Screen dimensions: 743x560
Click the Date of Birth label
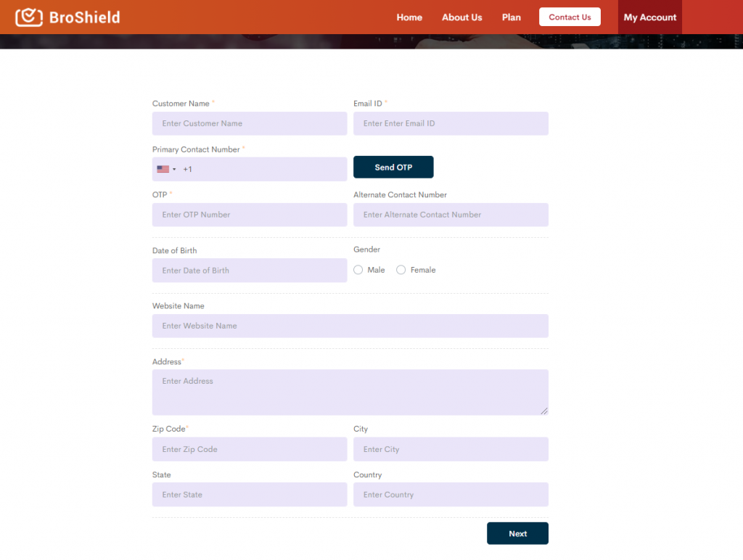(174, 251)
